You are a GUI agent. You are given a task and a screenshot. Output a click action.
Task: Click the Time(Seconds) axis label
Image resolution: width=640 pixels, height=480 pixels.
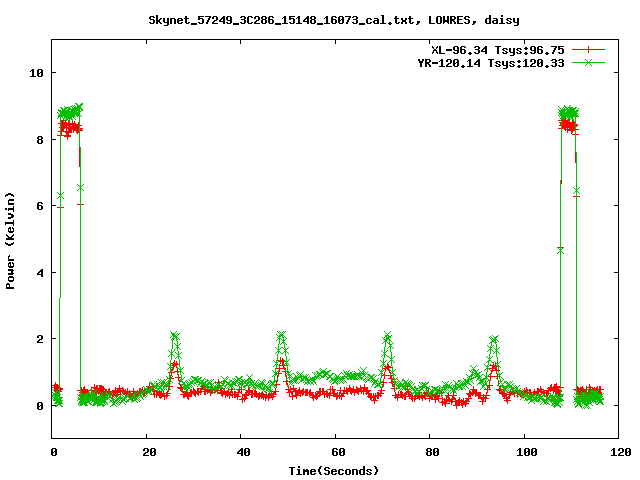333,471
